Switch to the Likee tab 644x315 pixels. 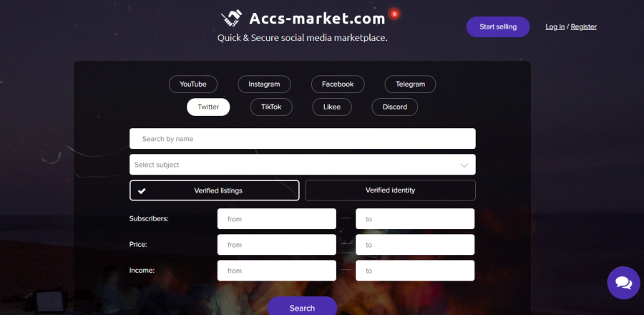pyautogui.click(x=332, y=107)
